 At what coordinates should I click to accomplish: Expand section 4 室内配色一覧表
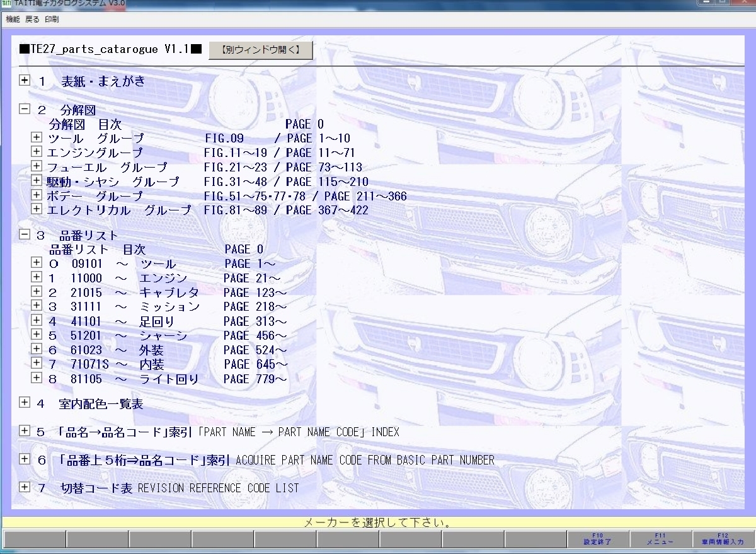25,403
